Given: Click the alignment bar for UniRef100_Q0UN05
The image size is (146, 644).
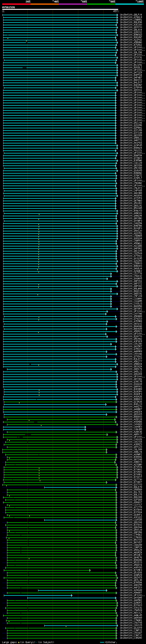Looking at the screenshot, I should [x=56, y=279].
